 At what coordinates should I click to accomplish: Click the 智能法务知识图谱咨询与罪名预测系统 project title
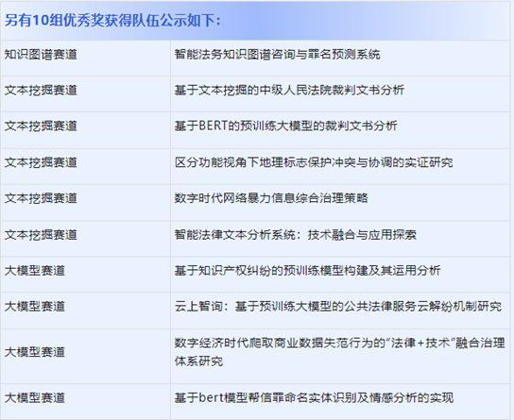tap(277, 55)
